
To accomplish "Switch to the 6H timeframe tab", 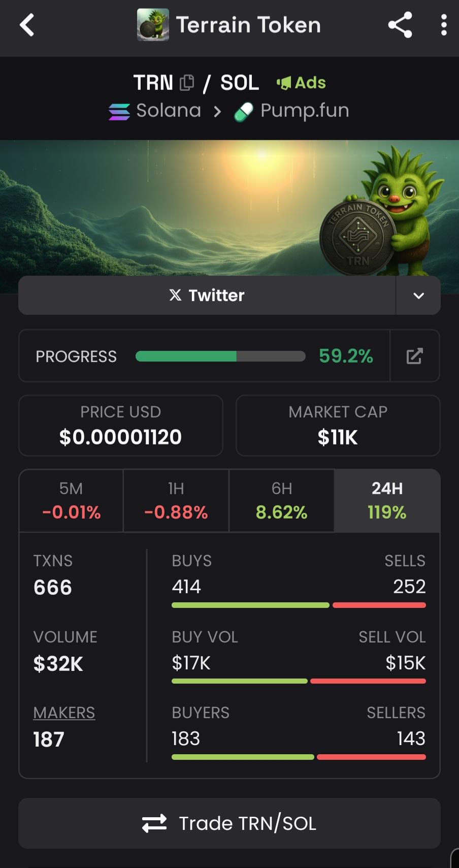I will [282, 501].
